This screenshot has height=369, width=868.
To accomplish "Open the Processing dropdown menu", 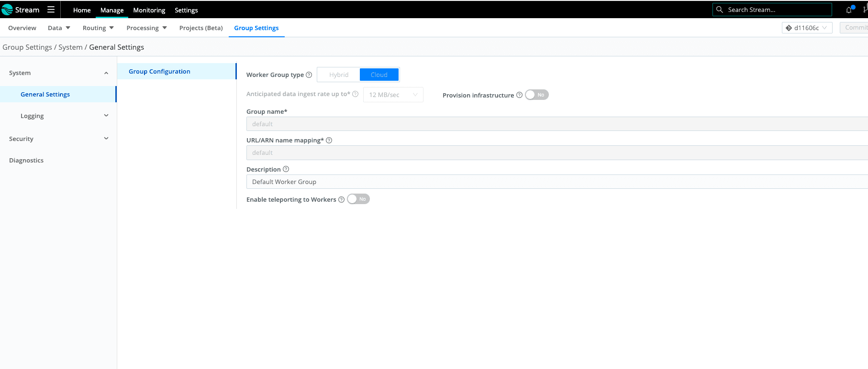I will coord(146,28).
